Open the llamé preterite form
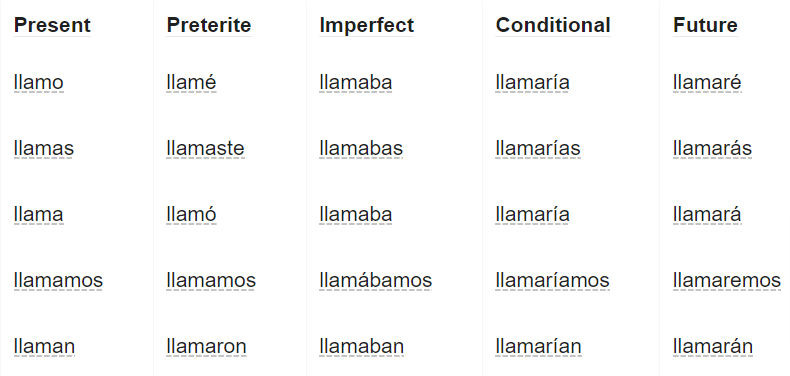The height and width of the screenshot is (376, 790). (x=191, y=83)
